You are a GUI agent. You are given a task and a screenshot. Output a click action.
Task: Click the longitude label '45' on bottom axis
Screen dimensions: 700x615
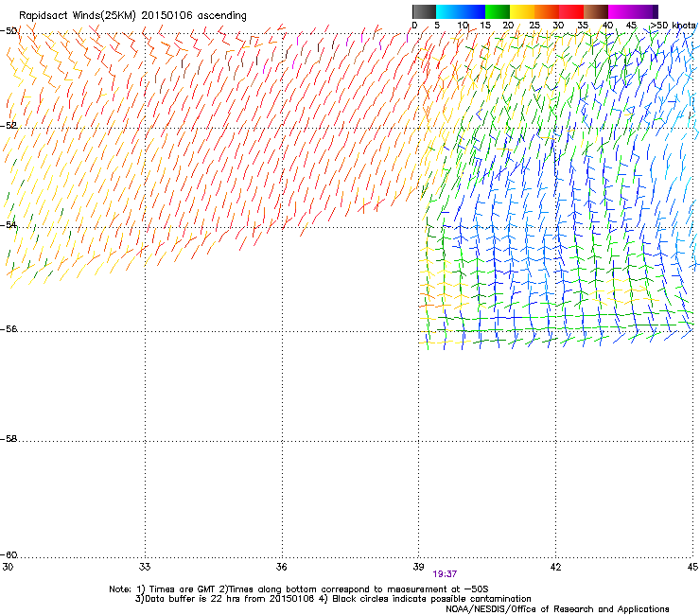click(x=692, y=567)
